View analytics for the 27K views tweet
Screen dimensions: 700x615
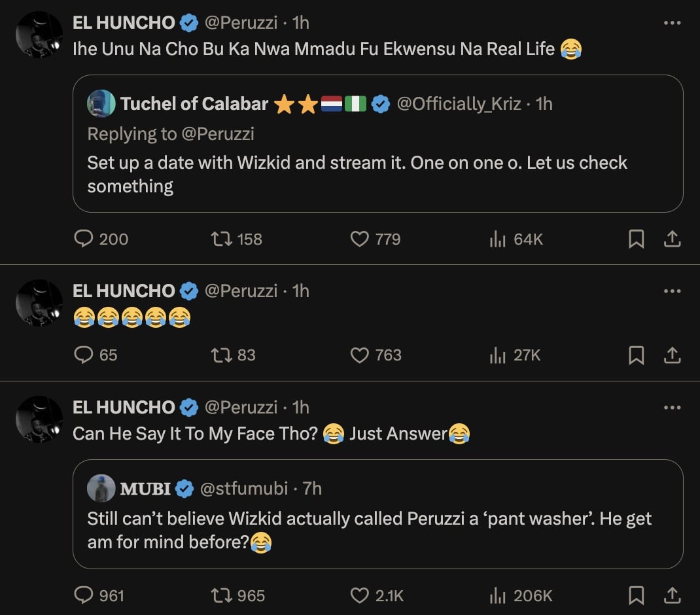pos(498,355)
